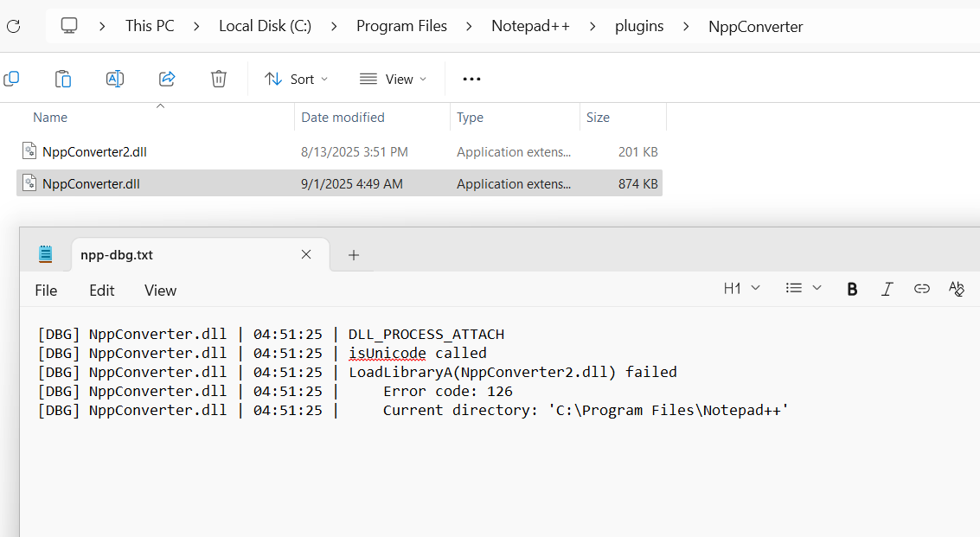This screenshot has width=980, height=537.
Task: Click the NppConverter breadcrumb
Action: coord(756,27)
